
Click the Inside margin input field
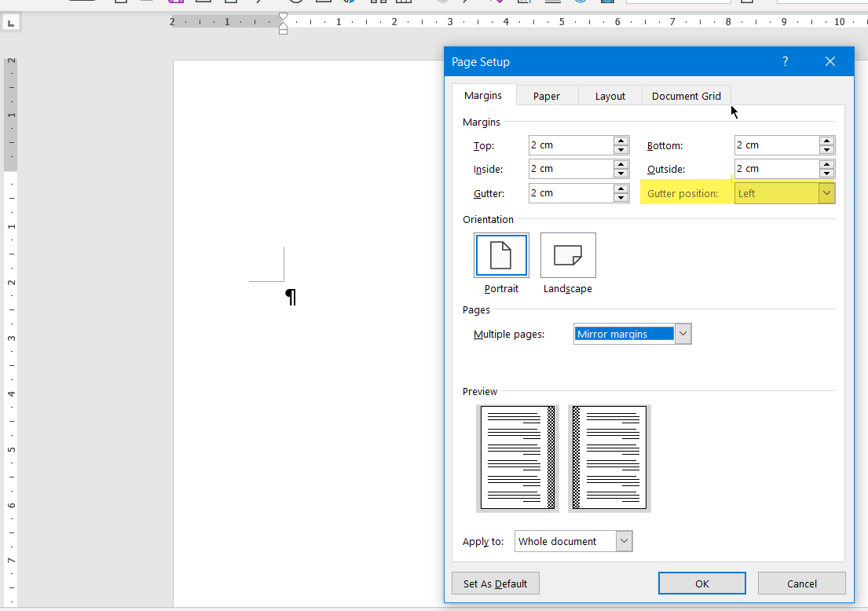[x=571, y=169]
